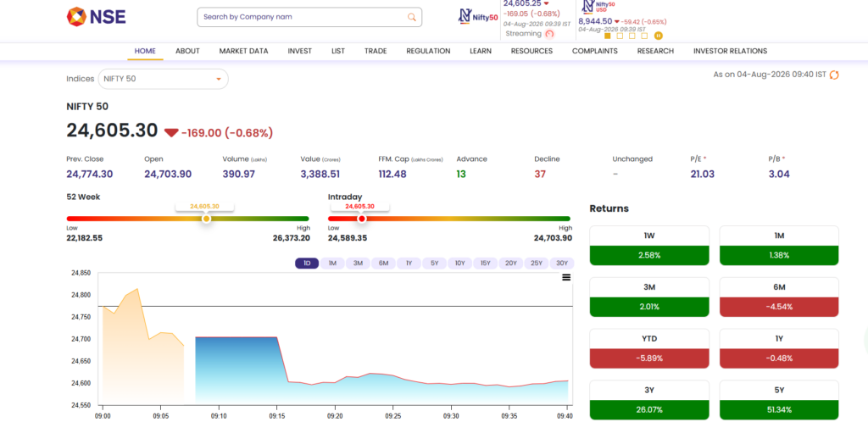Viewport: 868px width, 433px height.
Task: Click the Streaming indicator icon
Action: click(x=549, y=34)
